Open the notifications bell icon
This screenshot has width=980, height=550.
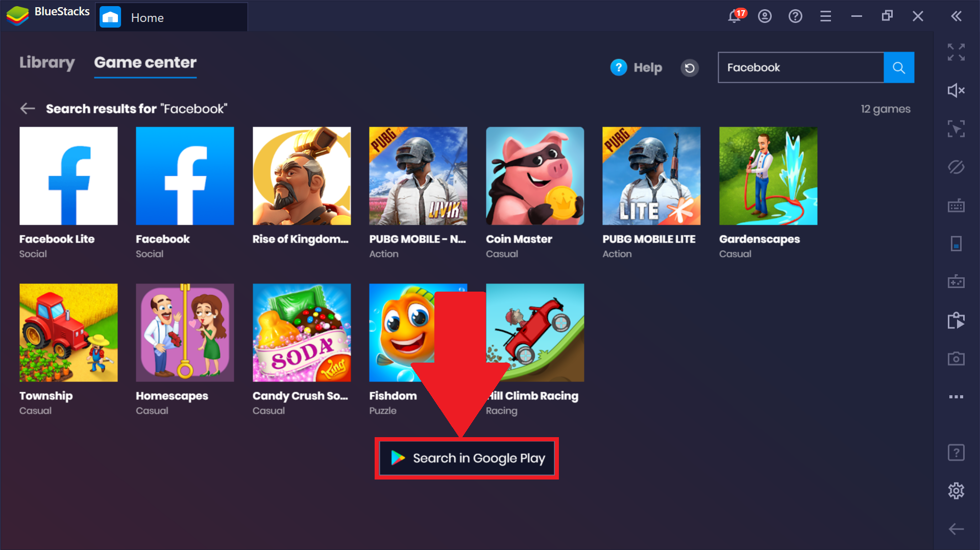[734, 16]
